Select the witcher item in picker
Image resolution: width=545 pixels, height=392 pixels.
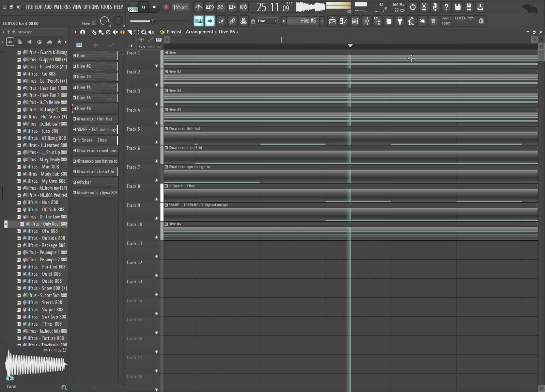pos(95,182)
